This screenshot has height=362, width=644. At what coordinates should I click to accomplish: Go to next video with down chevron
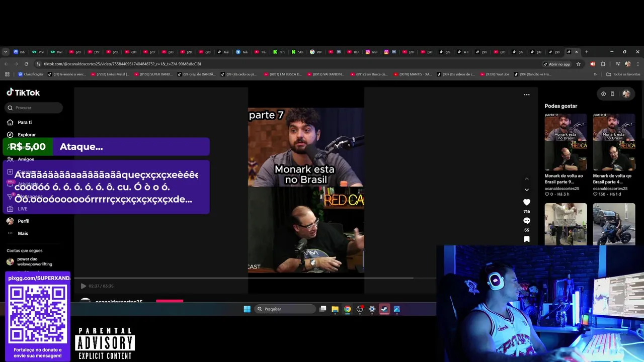pyautogui.click(x=527, y=190)
